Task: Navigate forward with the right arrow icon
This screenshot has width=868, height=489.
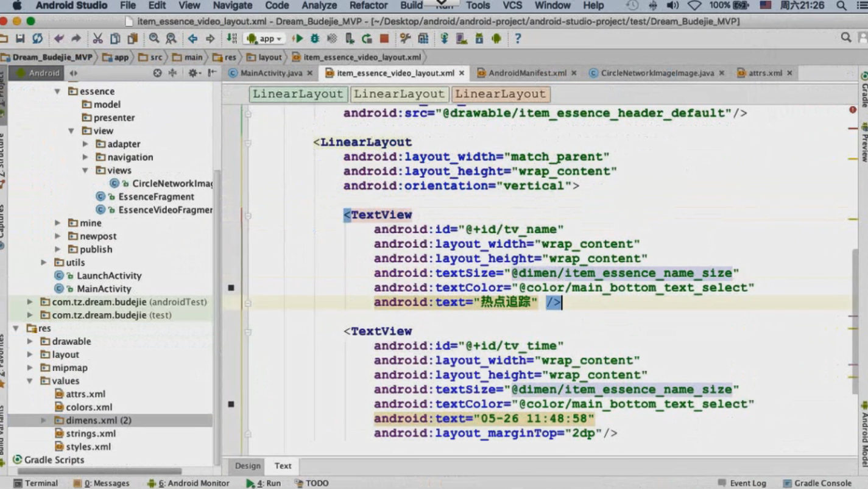Action: point(210,38)
